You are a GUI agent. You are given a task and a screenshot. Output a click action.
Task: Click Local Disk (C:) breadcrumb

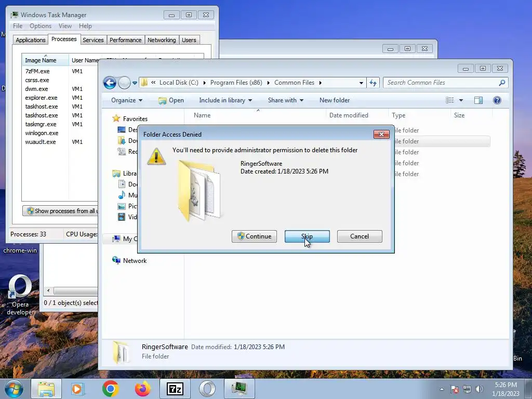(179, 83)
